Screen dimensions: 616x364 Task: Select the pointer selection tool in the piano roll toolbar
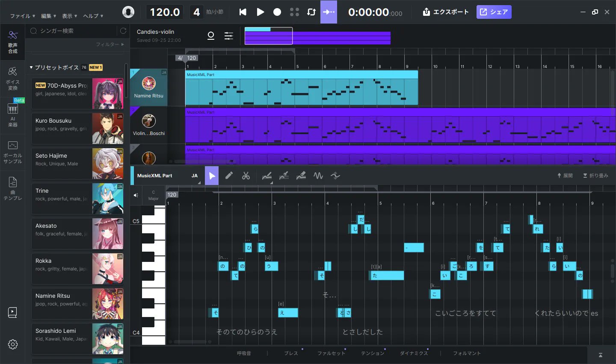point(212,176)
